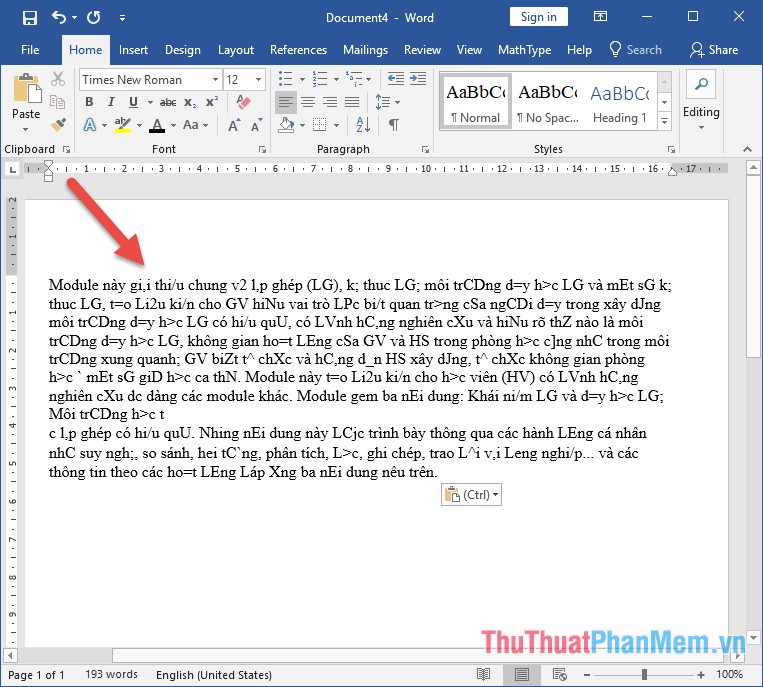Click the Copy icon
Screen dimensions: 763x687
tap(57, 102)
